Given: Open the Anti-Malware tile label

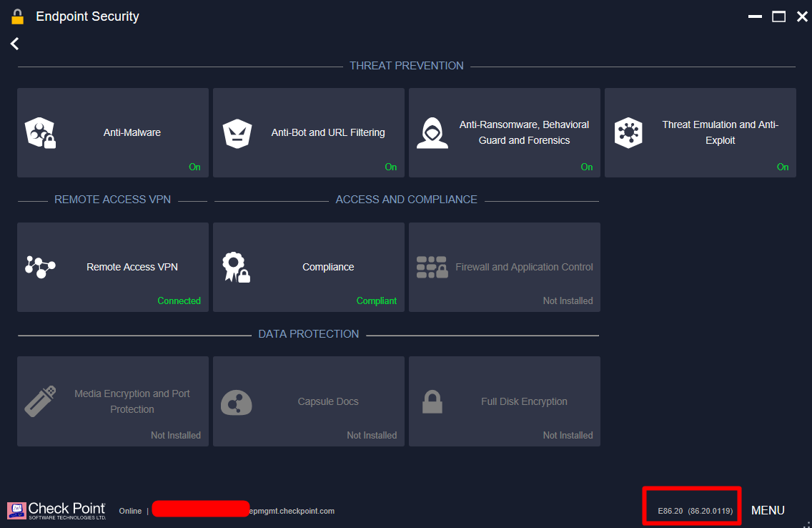Looking at the screenshot, I should [132, 132].
